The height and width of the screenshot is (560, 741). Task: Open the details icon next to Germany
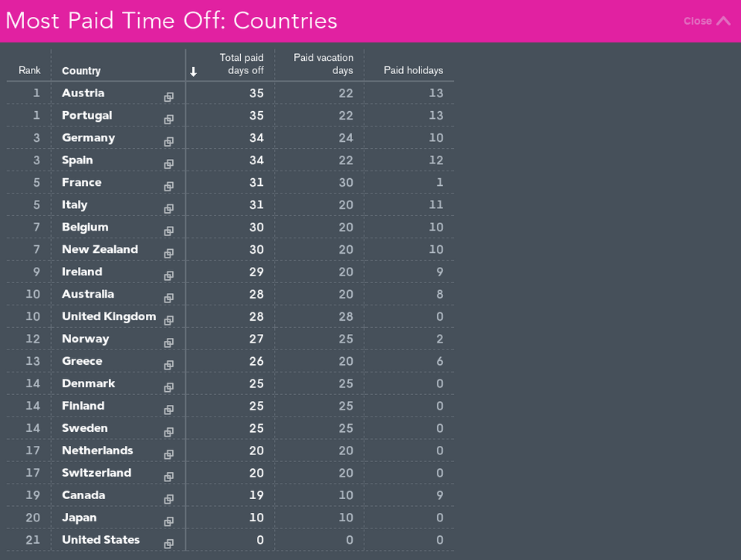point(169,142)
